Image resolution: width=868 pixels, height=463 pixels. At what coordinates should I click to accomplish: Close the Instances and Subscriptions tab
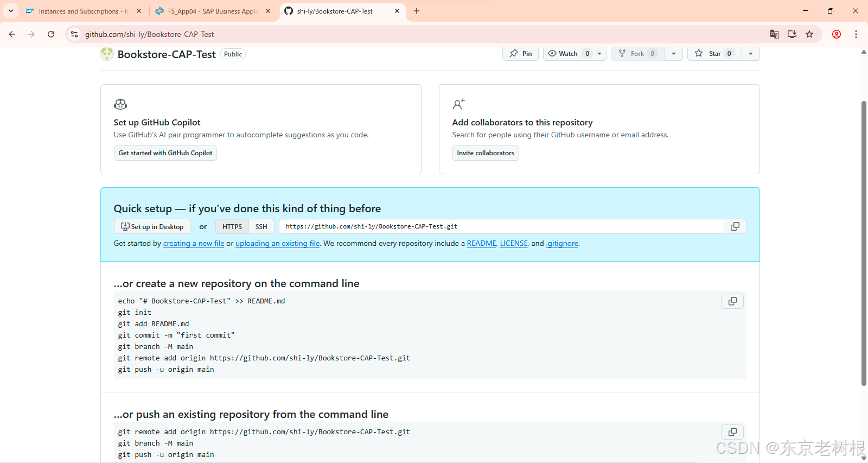pyautogui.click(x=139, y=11)
